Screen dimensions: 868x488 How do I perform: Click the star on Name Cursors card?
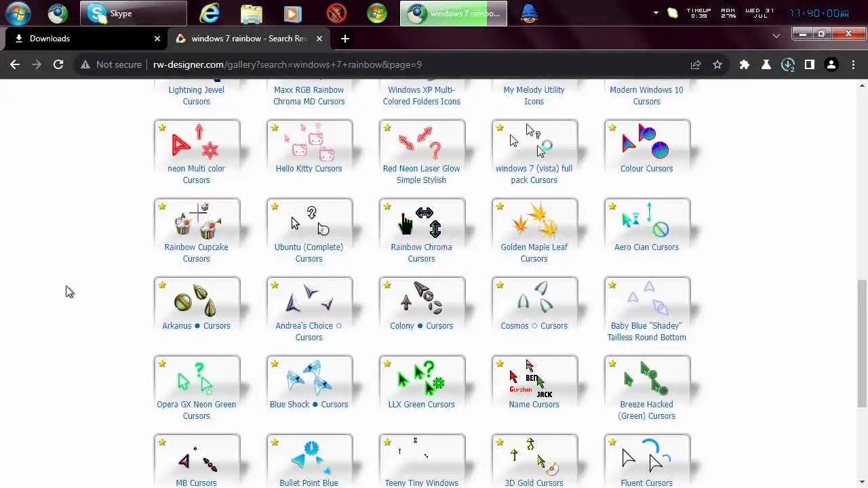pos(500,363)
